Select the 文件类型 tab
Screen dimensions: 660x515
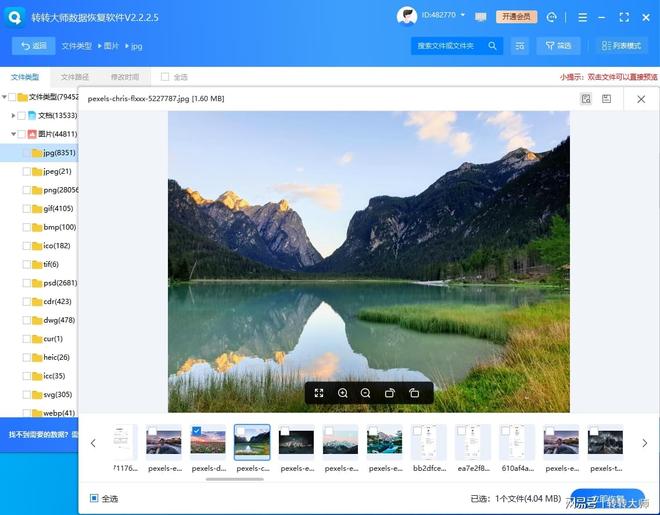(25, 77)
